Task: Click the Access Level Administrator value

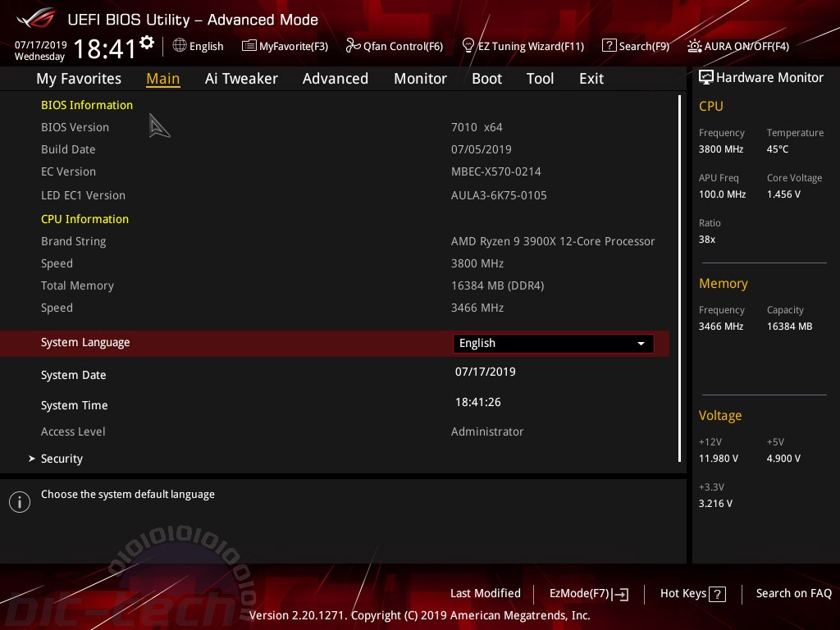Action: pos(487,431)
